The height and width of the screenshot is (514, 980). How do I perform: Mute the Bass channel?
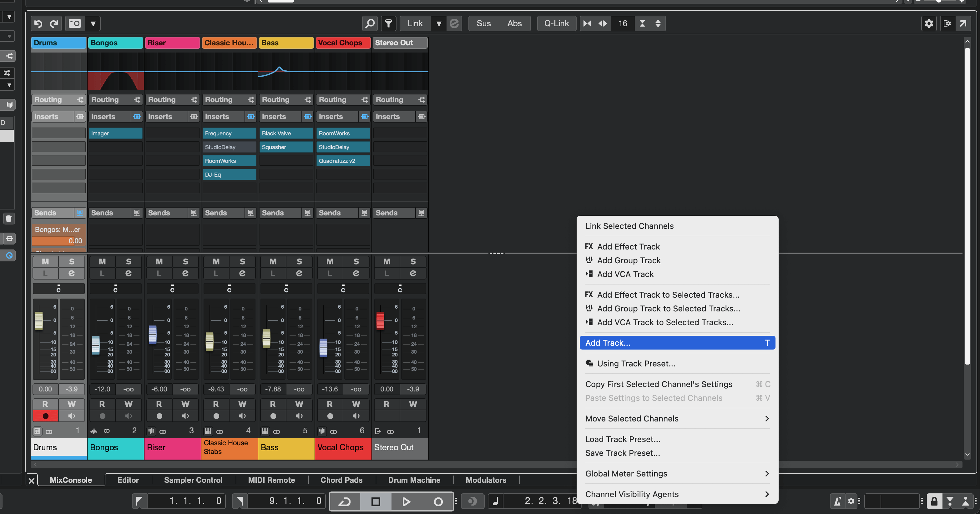pyautogui.click(x=273, y=262)
